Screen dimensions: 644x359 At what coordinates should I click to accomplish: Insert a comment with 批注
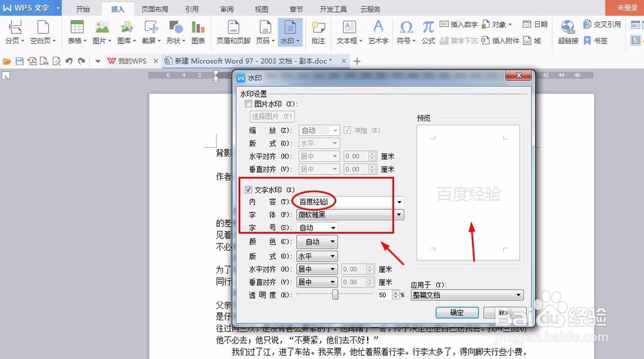pyautogui.click(x=318, y=32)
